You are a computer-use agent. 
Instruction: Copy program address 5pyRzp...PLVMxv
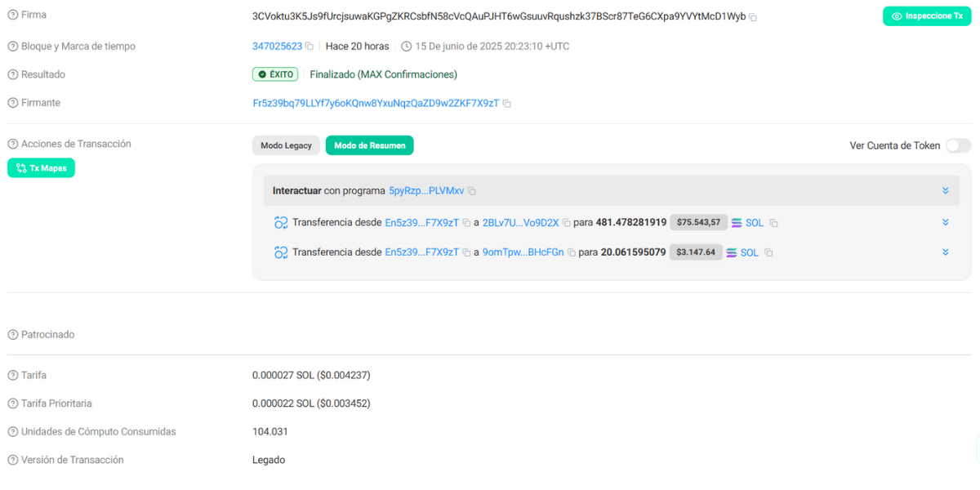click(x=472, y=191)
